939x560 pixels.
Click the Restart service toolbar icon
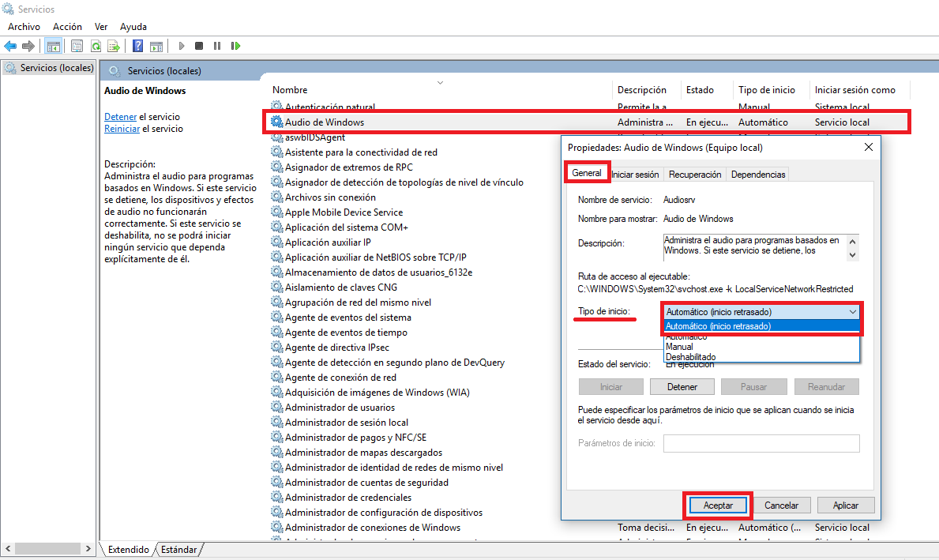(x=236, y=46)
